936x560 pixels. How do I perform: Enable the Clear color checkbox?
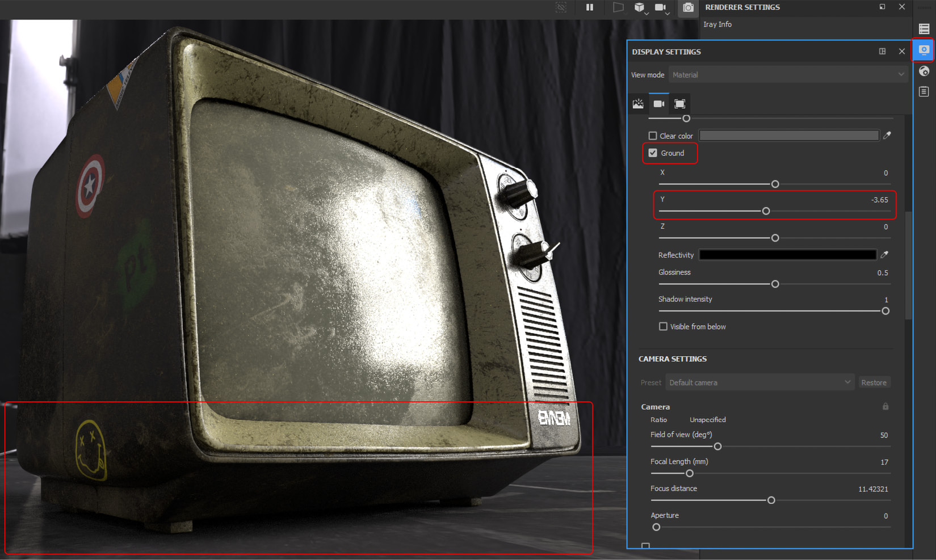point(653,136)
